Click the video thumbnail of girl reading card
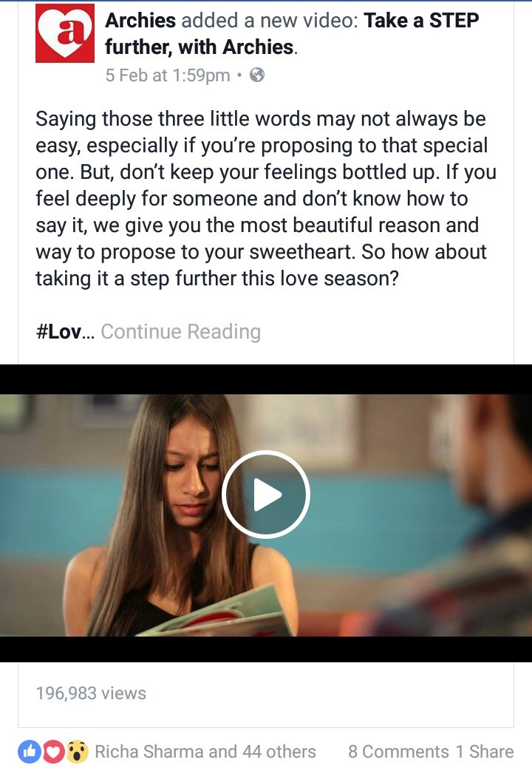 point(266,513)
